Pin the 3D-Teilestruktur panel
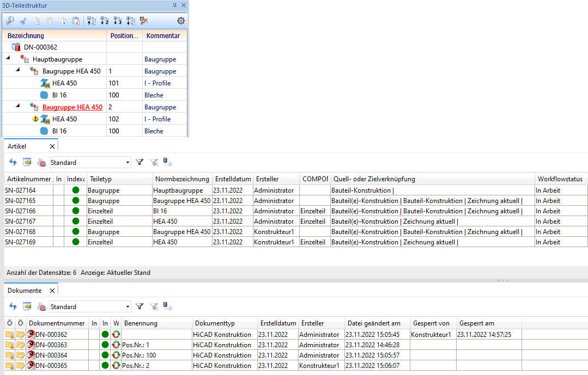The image size is (588, 375). (174, 5)
